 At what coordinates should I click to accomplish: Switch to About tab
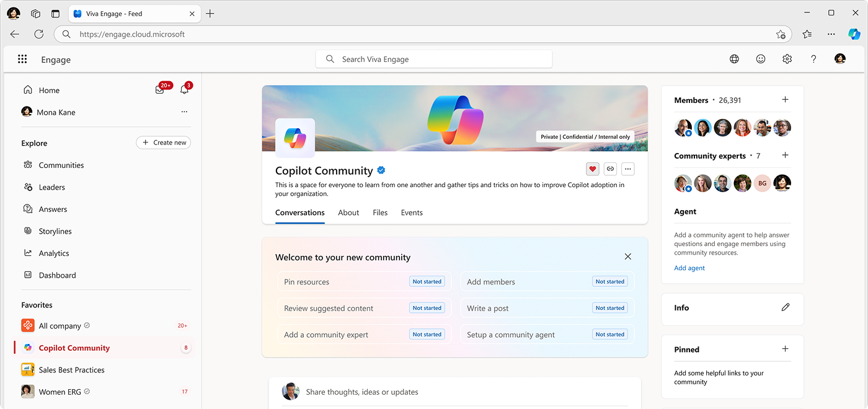[x=348, y=213]
